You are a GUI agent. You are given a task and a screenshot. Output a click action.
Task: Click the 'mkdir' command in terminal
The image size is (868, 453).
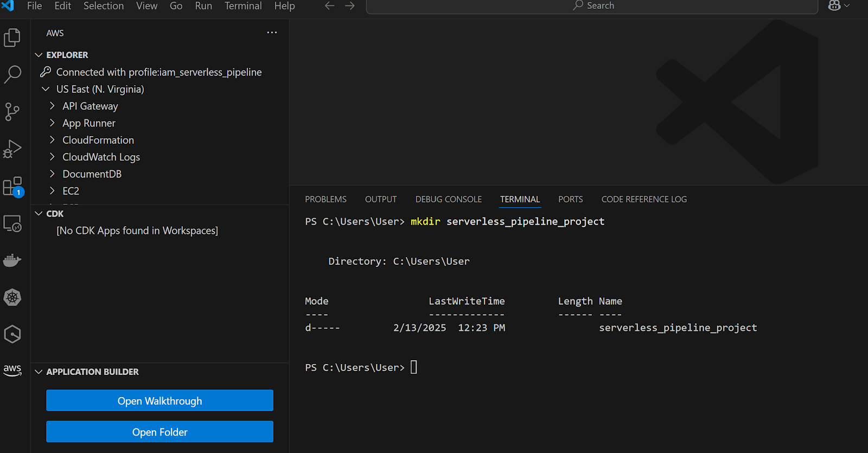click(425, 221)
